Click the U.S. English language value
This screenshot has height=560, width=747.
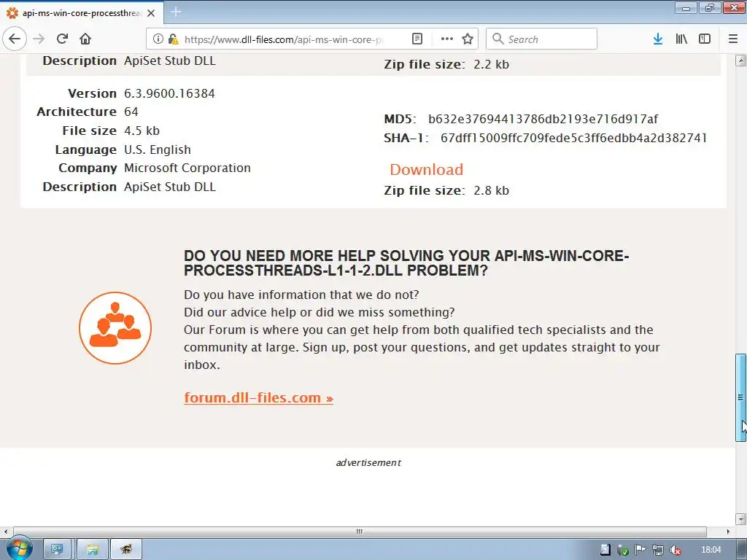[x=158, y=149]
